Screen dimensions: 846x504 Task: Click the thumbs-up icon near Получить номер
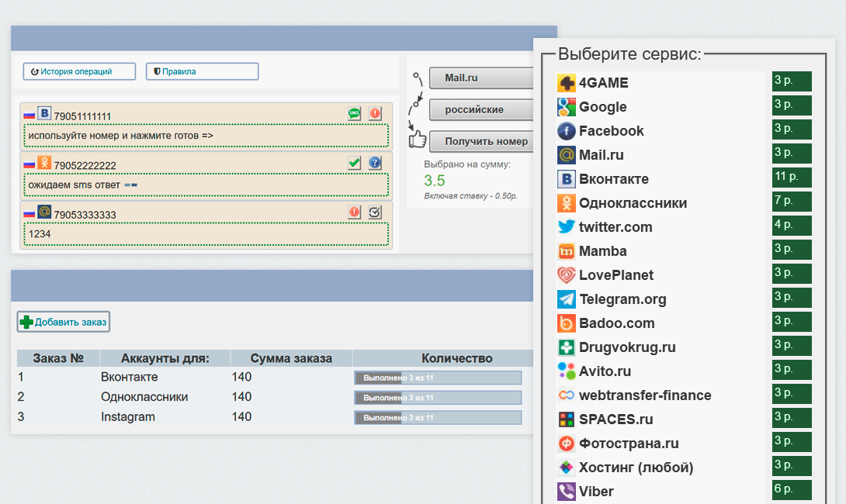417,139
